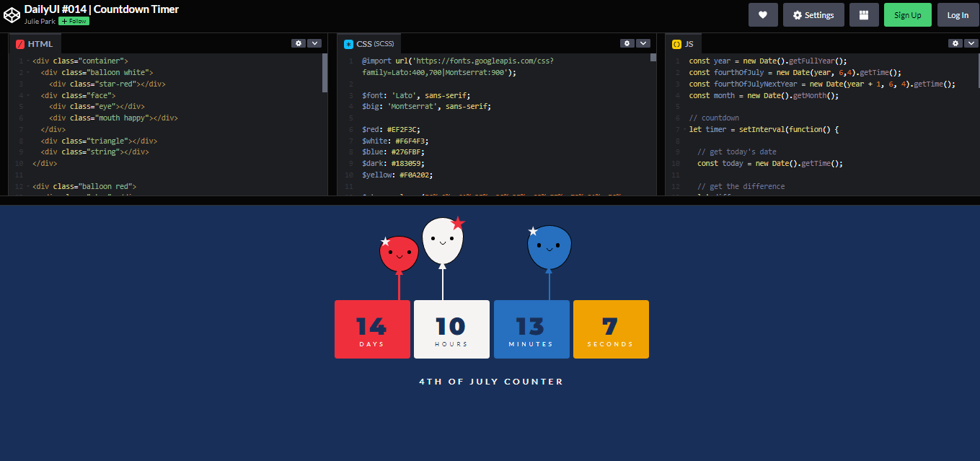
Task: Open CSS editor gear settings
Action: [x=627, y=43]
